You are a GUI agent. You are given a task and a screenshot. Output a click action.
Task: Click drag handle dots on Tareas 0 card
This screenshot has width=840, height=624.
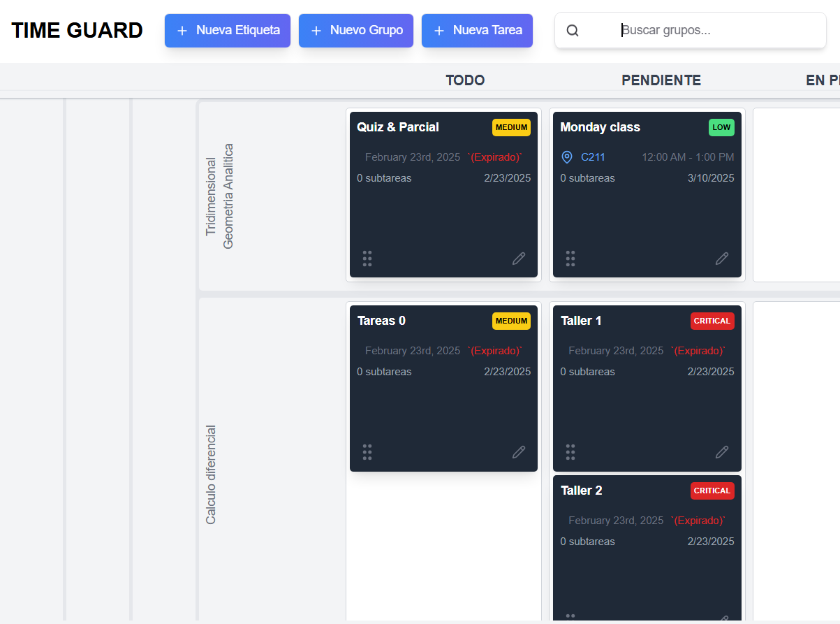point(367,452)
